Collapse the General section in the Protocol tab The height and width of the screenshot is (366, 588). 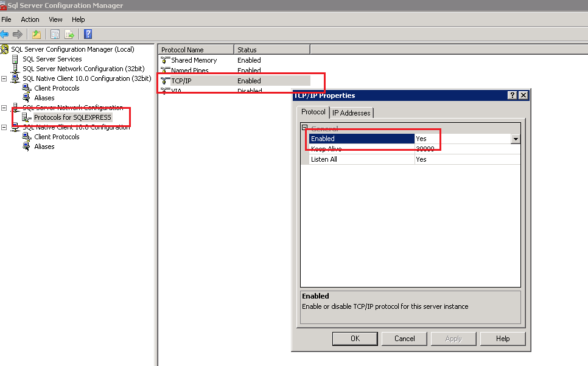(x=303, y=128)
